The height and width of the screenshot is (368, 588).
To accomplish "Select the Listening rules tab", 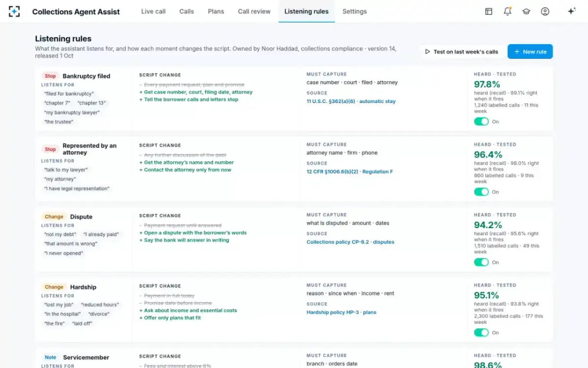I will tap(306, 11).
